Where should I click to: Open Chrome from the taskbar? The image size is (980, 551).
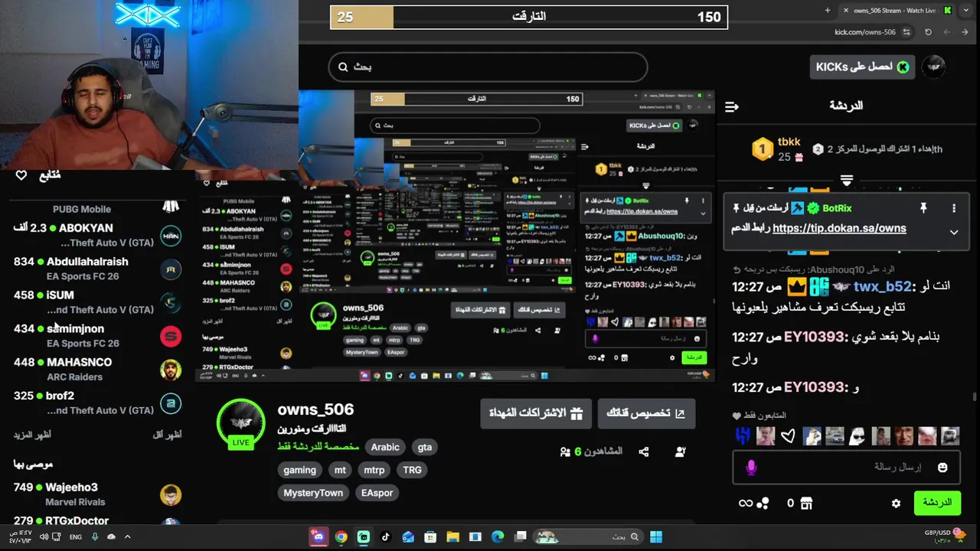point(341,536)
